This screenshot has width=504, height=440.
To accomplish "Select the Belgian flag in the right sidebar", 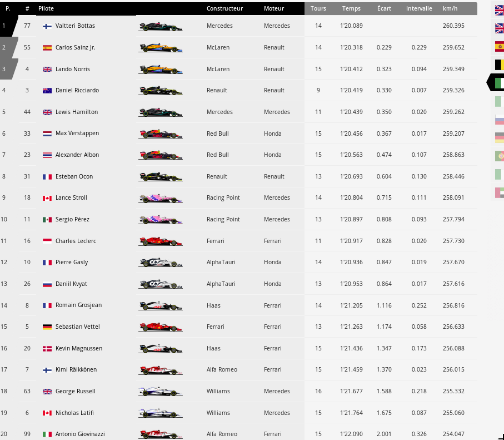I will tap(499, 65).
